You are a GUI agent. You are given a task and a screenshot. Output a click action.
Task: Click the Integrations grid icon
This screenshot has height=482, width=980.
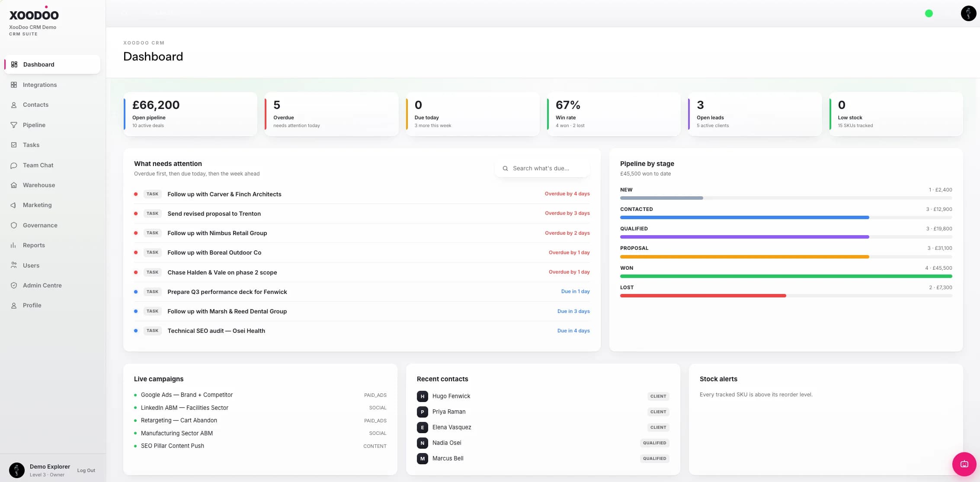[14, 85]
